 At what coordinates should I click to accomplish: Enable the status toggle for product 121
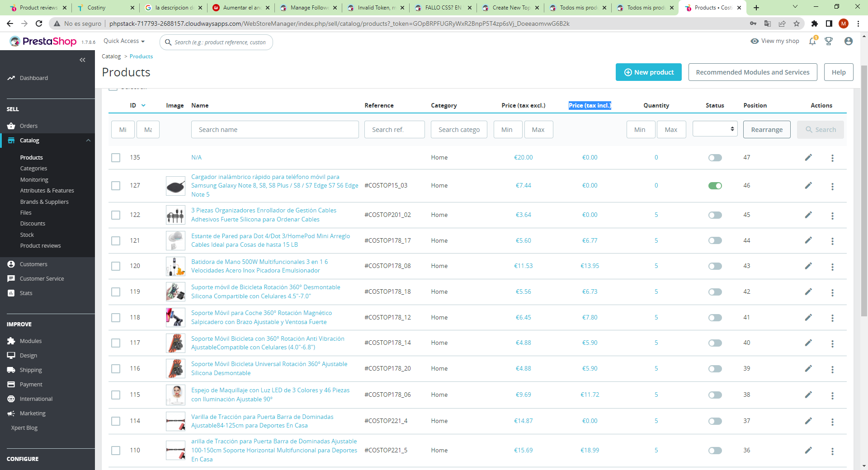tap(715, 241)
